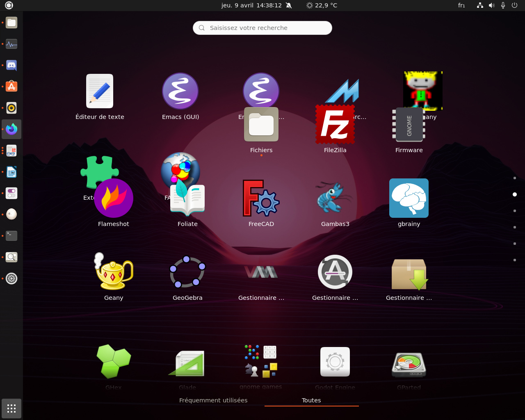Click the Saisissez votre recherche search field
This screenshot has height=420, width=525.
click(262, 27)
